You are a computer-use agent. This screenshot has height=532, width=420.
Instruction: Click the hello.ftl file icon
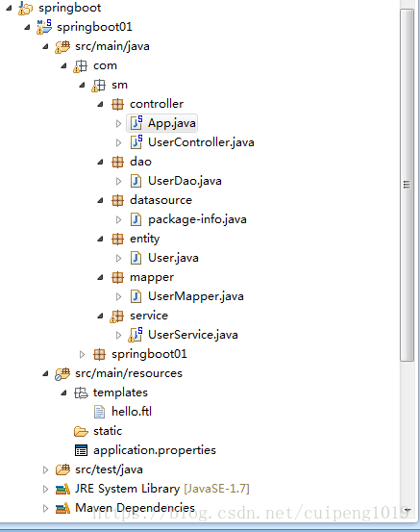pyautogui.click(x=99, y=412)
